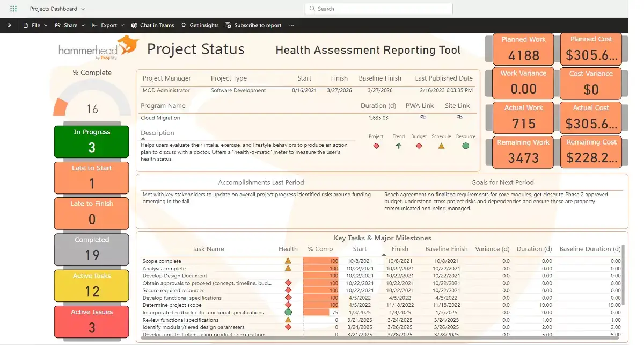Click the Site Link chain icon
The height and width of the screenshot is (345, 644).
tap(459, 117)
